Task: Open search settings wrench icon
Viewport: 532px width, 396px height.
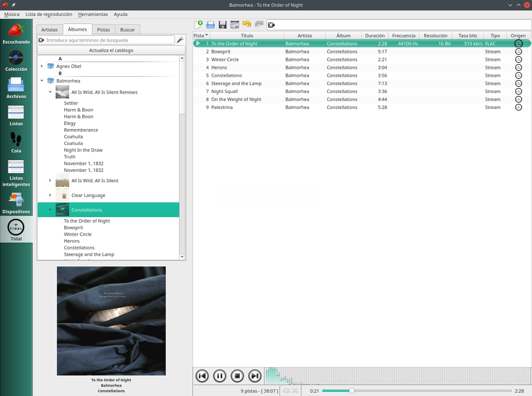Action: coord(180,40)
